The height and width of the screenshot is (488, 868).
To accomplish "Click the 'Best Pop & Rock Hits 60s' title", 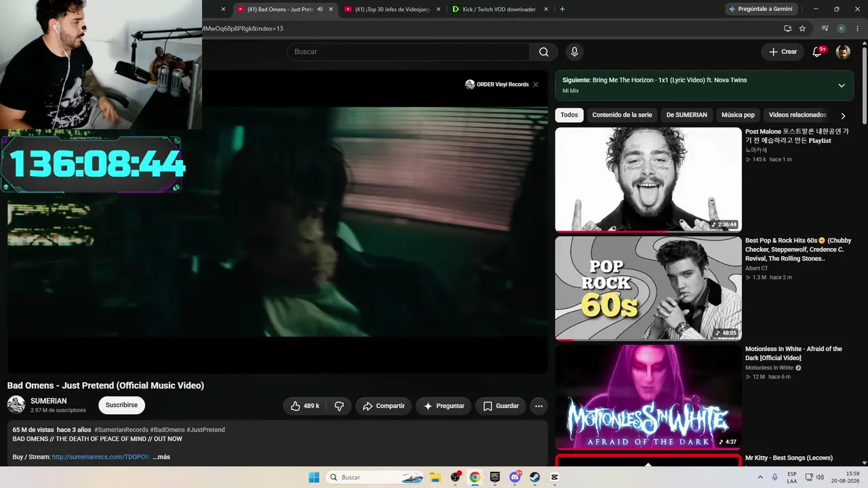I will coord(798,249).
